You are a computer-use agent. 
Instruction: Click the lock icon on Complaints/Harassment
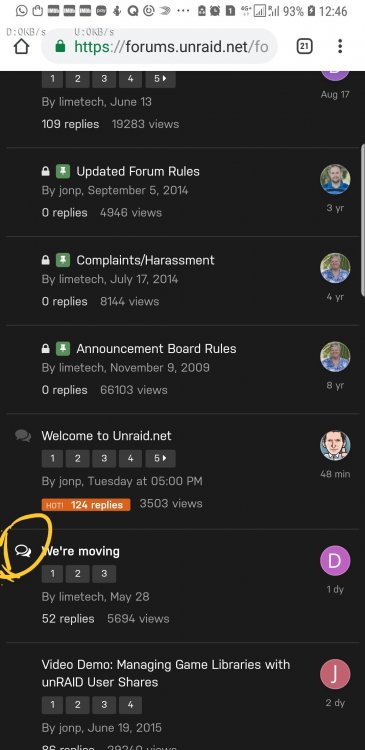click(45, 260)
